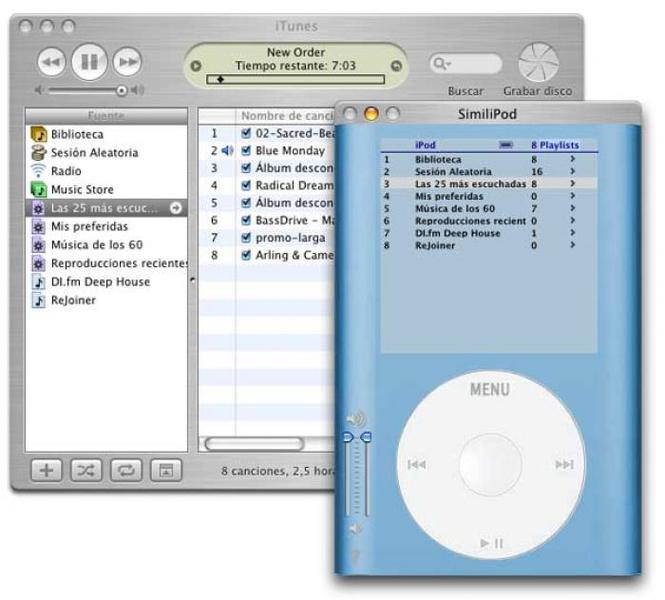Select Las 25 más escuchadas on SimiliPod
Viewport: 665px width, 600px height.
(x=489, y=184)
